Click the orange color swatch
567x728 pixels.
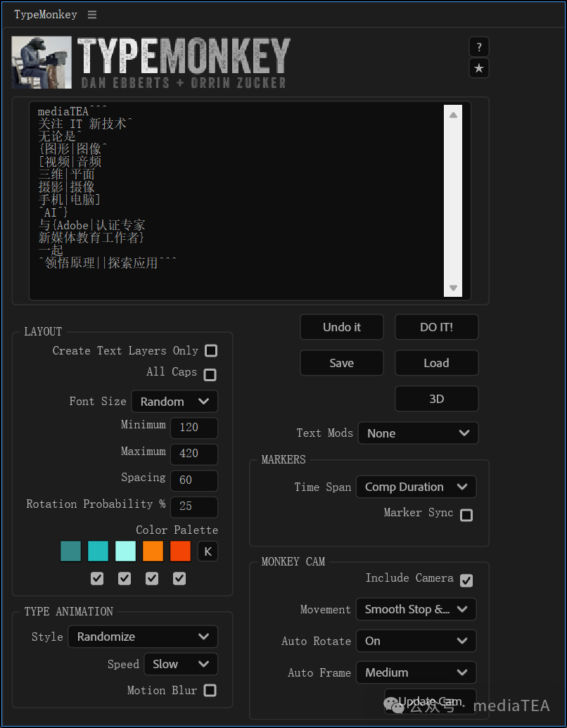(x=153, y=551)
